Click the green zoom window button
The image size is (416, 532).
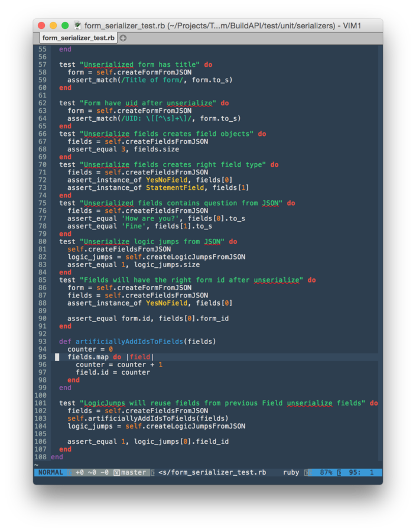65,25
